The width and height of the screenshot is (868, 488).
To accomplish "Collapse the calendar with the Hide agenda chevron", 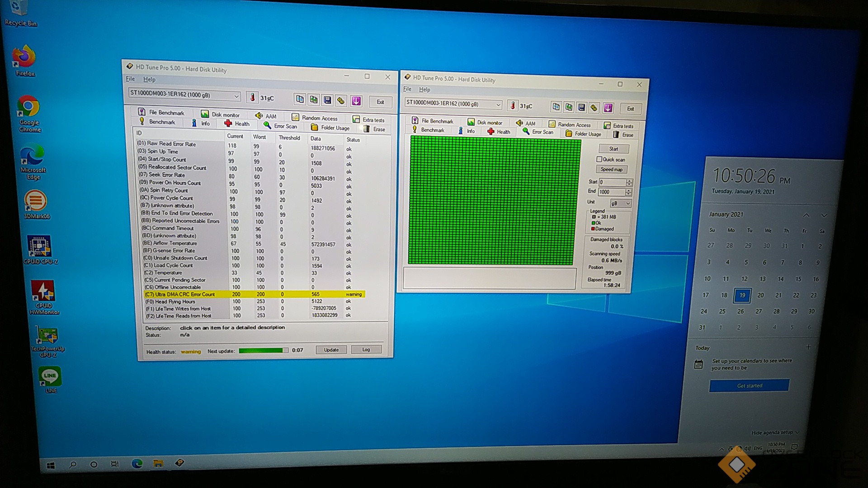I will [x=797, y=432].
